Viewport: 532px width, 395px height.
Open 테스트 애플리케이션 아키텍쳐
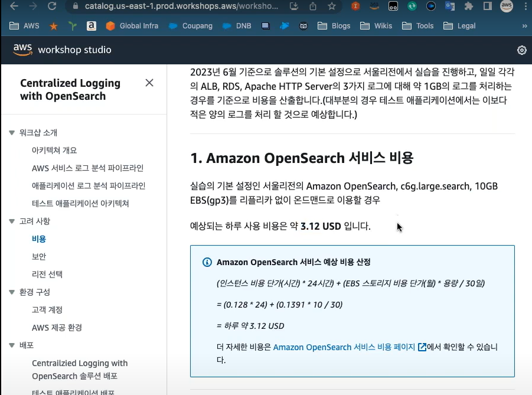pyautogui.click(x=80, y=203)
